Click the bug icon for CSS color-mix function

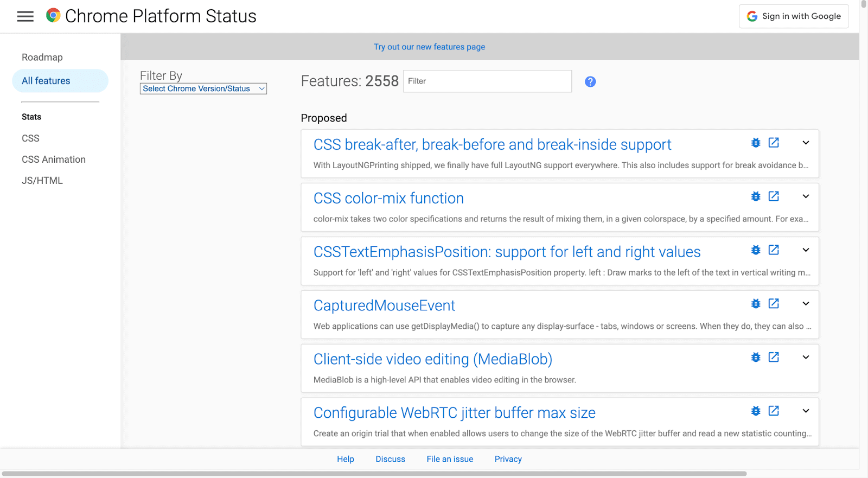point(756,196)
